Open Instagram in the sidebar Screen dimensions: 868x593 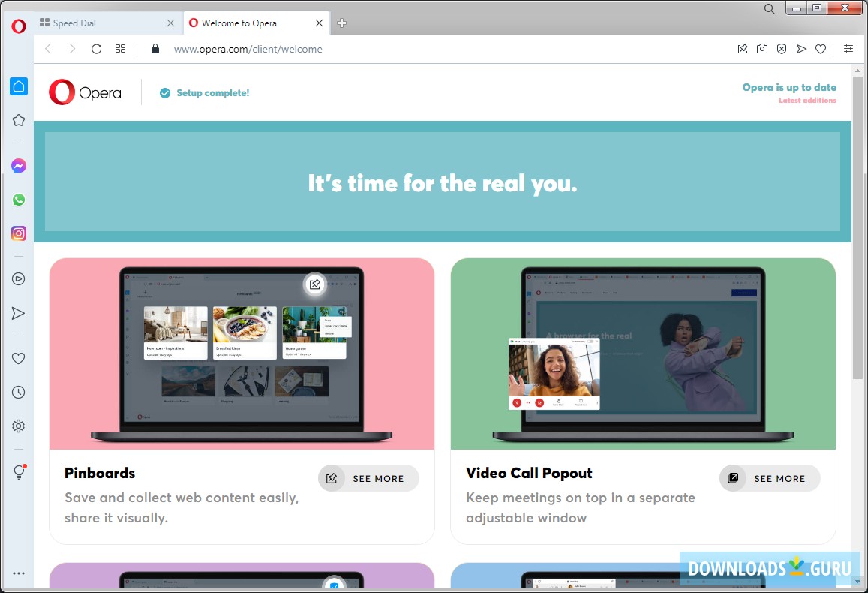(x=19, y=233)
